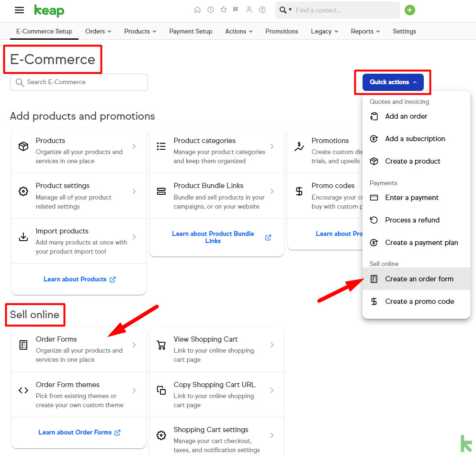Viewport: 476px width, 456px height.
Task: Select the E-Commerce Setup tab
Action: [45, 31]
